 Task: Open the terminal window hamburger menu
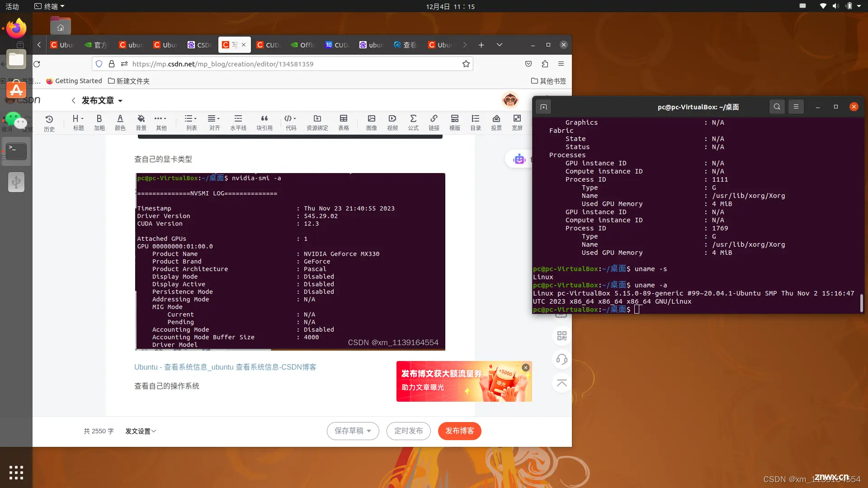(796, 107)
